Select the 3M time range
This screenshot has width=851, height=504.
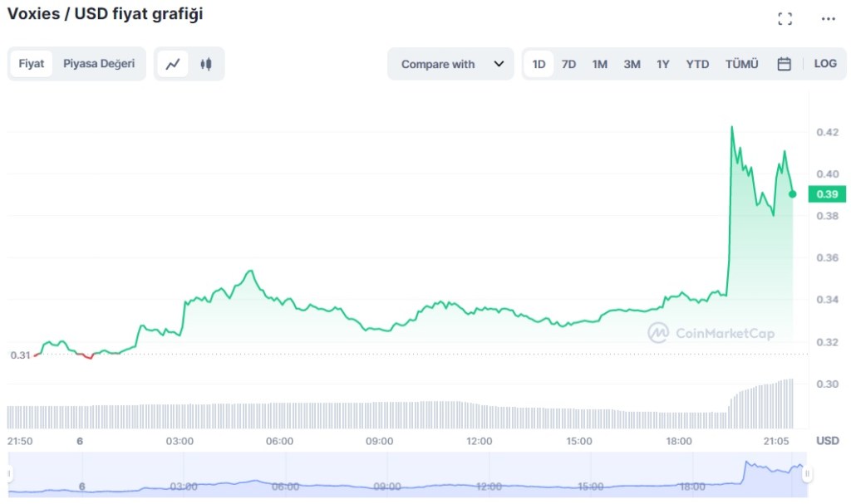click(x=632, y=64)
